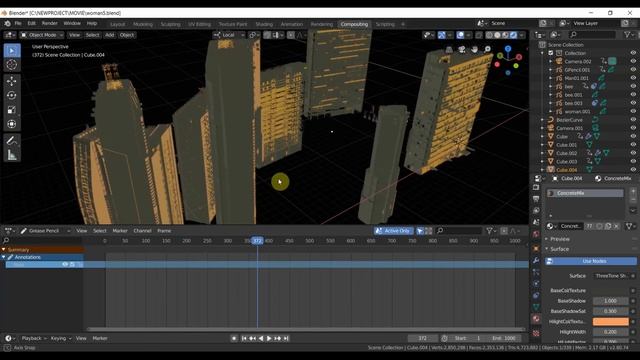The image size is (640, 360).
Task: Toggle the eye icon on annotation Note layer
Action: tap(64, 264)
